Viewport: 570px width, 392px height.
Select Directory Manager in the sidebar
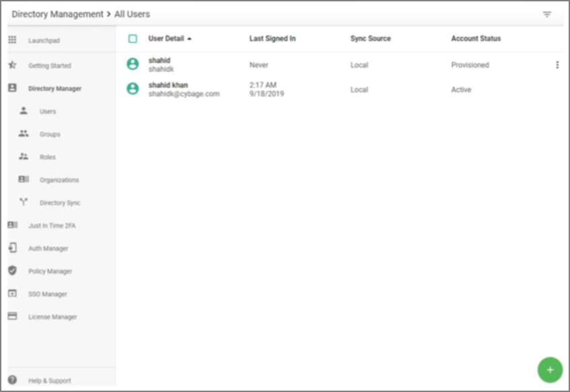tap(55, 89)
